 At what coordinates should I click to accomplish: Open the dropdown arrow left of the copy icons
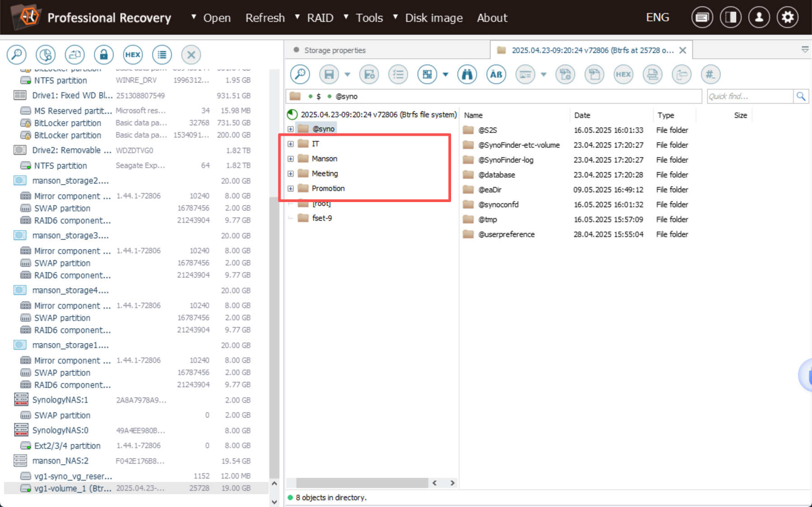(x=544, y=74)
